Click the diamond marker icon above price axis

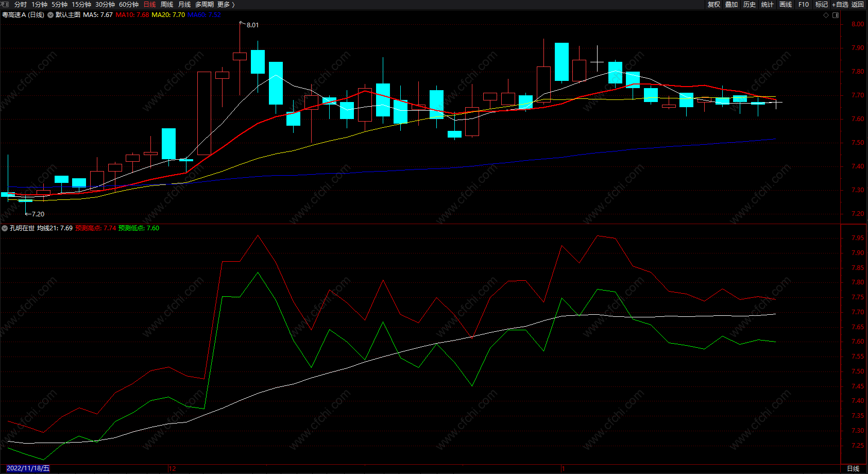tap(826, 15)
